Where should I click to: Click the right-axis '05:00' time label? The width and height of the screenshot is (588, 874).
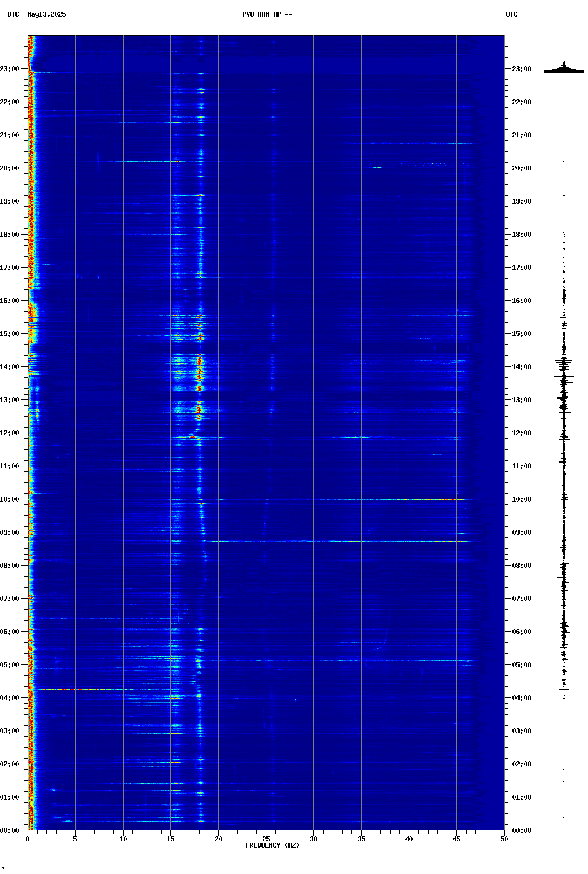pyautogui.click(x=522, y=665)
